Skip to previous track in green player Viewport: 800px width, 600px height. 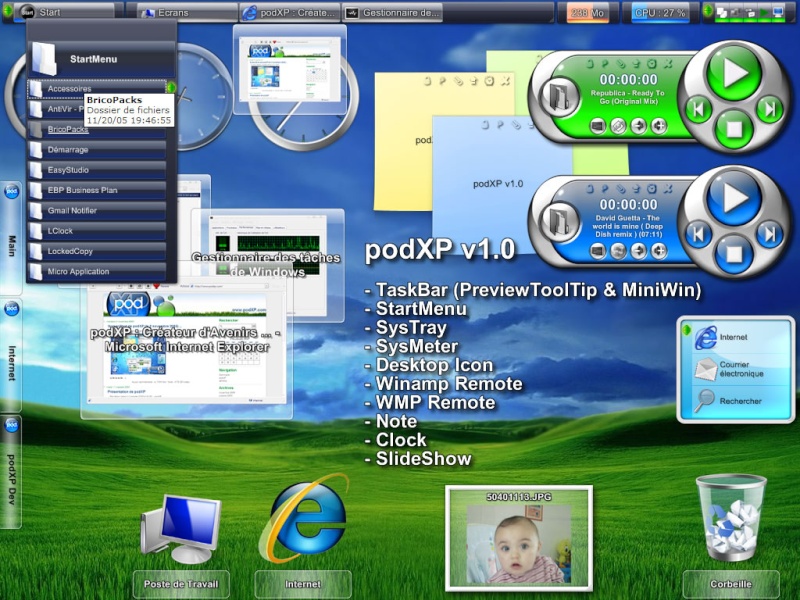(x=697, y=109)
